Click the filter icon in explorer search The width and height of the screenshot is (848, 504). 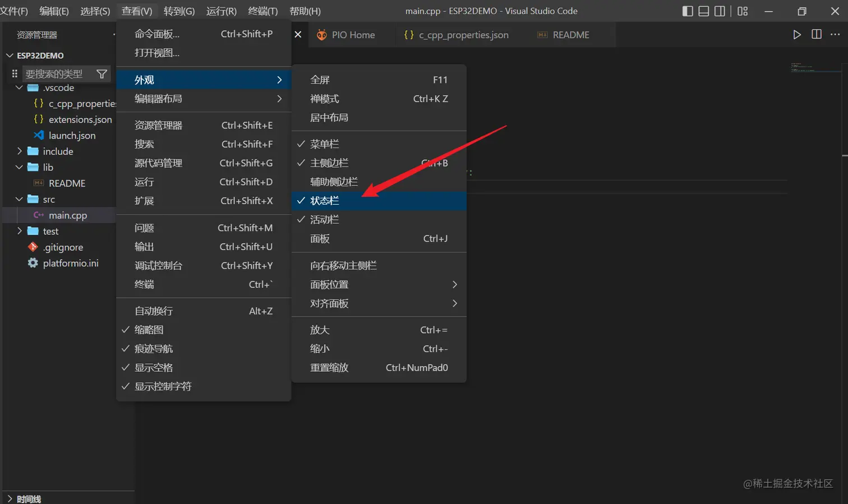click(102, 73)
